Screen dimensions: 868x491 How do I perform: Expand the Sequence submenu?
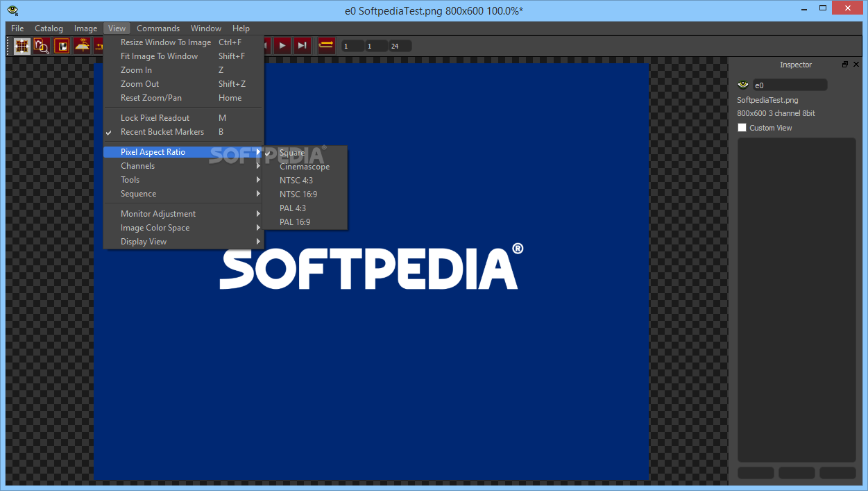(183, 194)
